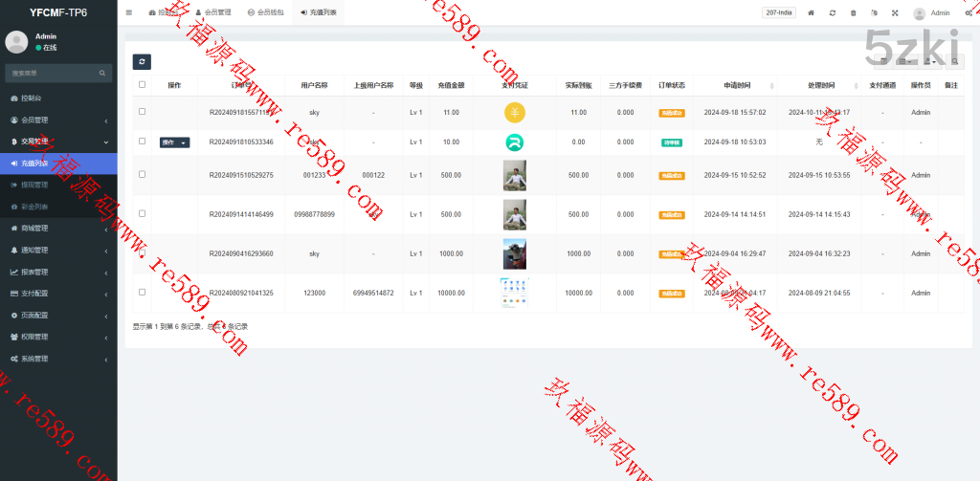Toggle the sidebar with the hamburger icon

pyautogui.click(x=129, y=13)
